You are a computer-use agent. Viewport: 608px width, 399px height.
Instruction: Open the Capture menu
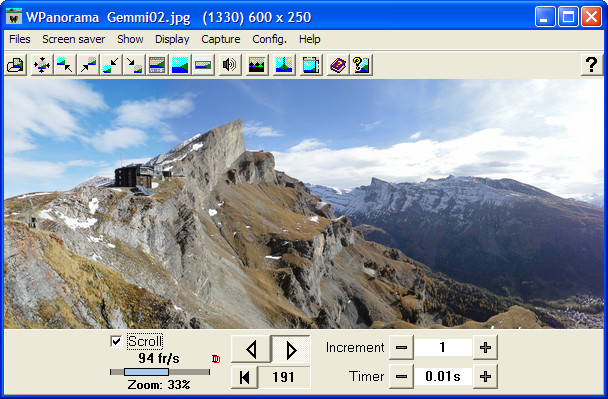[221, 39]
